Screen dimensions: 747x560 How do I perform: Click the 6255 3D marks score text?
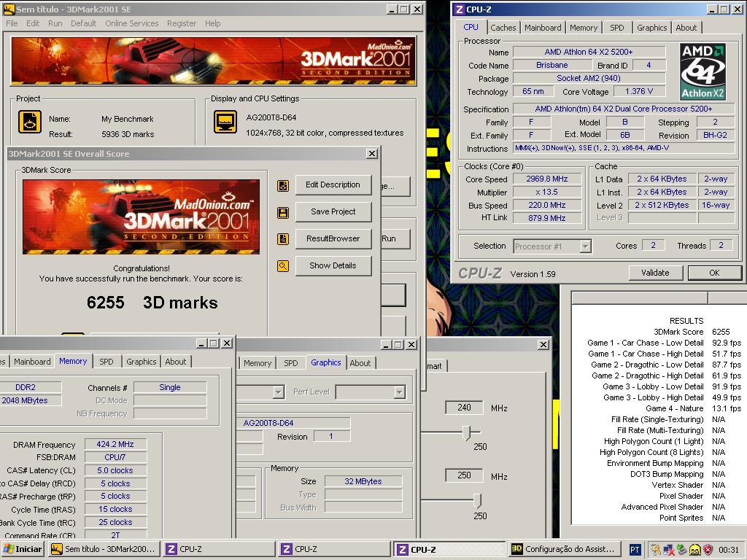pos(152,303)
